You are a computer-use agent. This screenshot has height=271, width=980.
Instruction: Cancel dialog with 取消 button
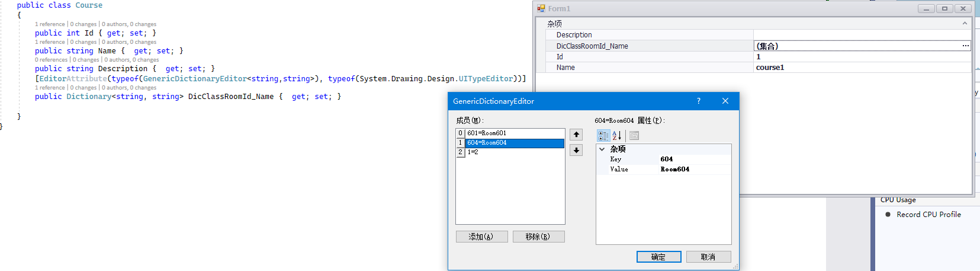[708, 257]
